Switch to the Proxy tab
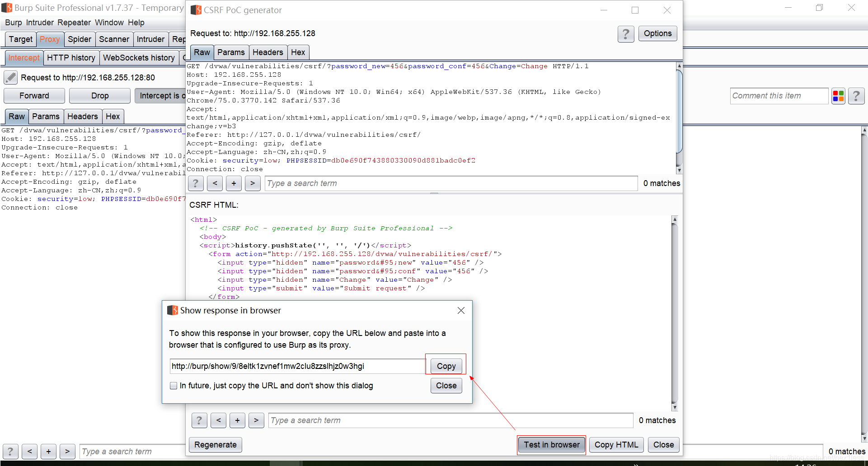Screen dimensions: 868x466 pyautogui.click(x=50, y=39)
